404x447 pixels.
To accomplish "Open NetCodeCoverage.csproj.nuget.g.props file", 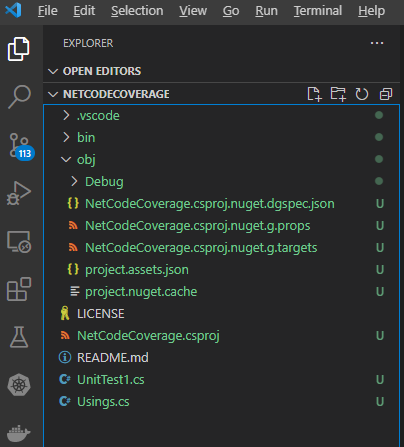I will point(221,225).
